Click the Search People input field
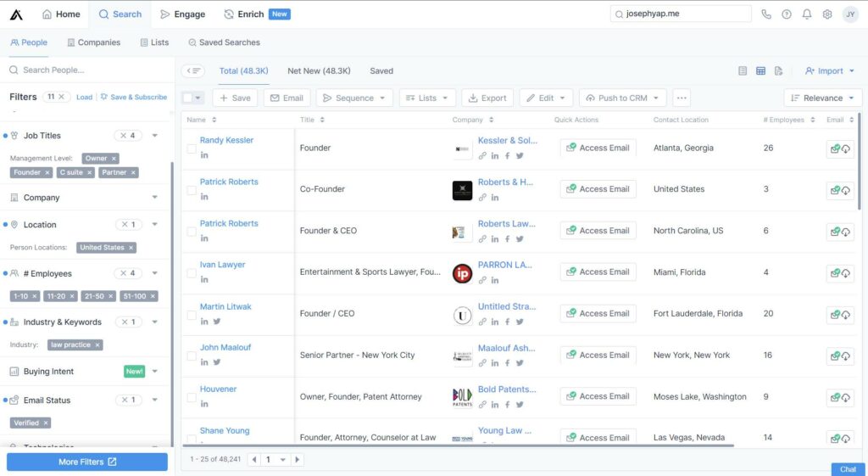Viewport: 868px width, 476px height. (x=87, y=70)
